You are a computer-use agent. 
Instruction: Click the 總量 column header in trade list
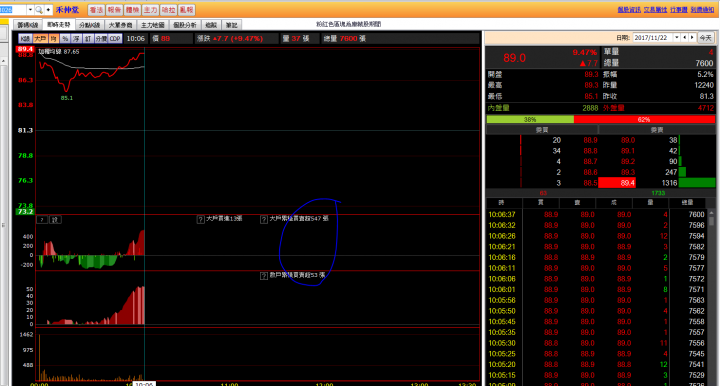[x=687, y=202]
